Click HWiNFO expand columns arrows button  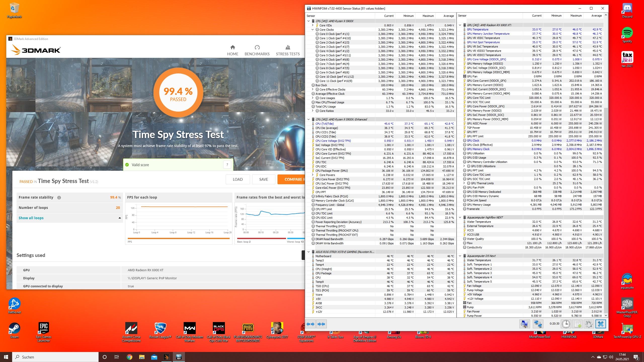pyautogui.click(x=310, y=324)
